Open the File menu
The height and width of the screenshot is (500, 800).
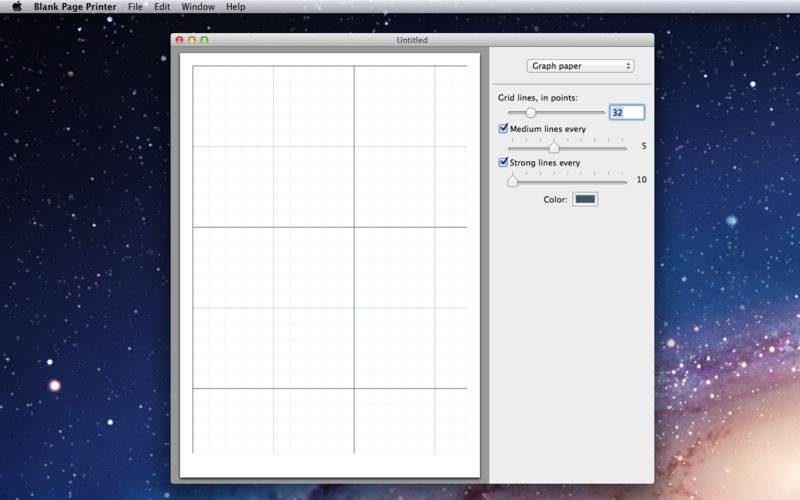135,7
